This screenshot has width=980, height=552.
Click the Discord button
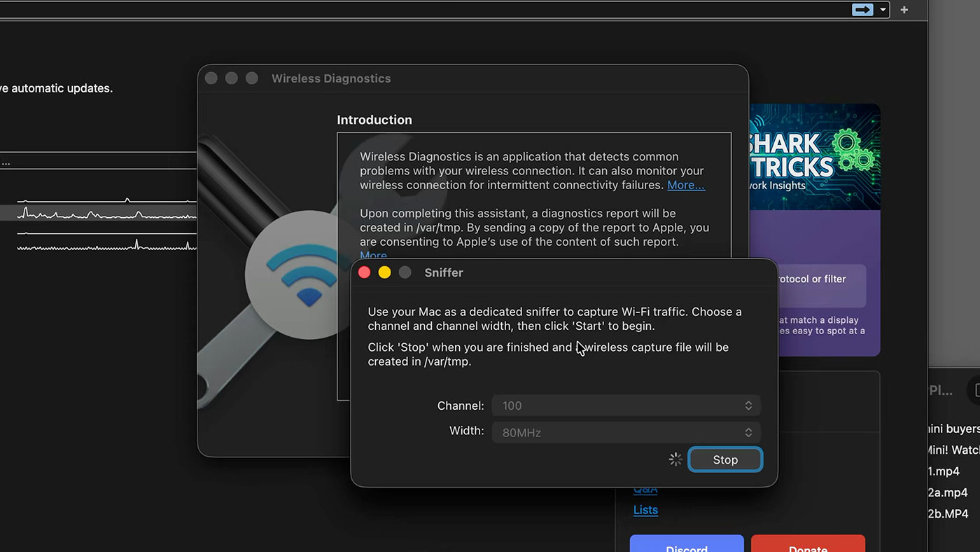pyautogui.click(x=687, y=544)
